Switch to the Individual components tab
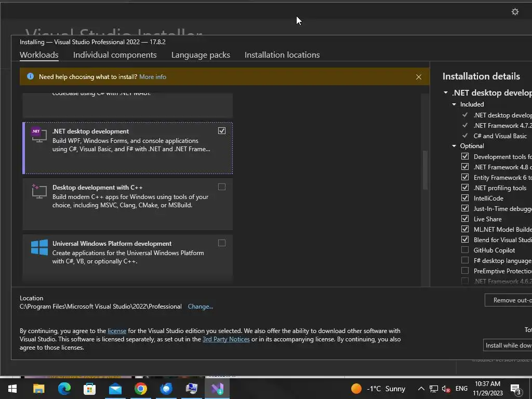Viewport: 532px width, 399px height. 115,55
